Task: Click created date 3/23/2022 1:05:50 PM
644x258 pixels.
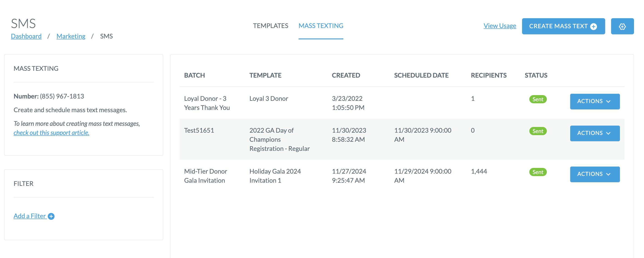Action: point(348,103)
